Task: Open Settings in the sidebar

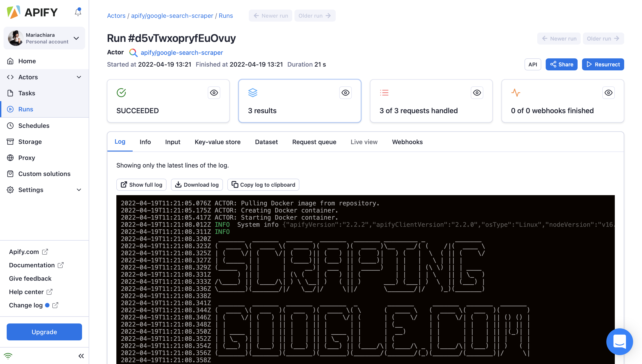Action: tap(44, 190)
